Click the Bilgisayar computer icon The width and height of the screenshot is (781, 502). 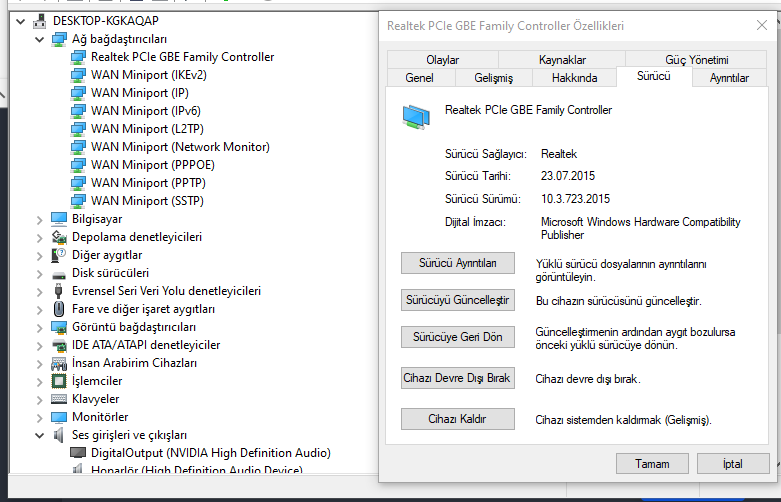pos(59,219)
